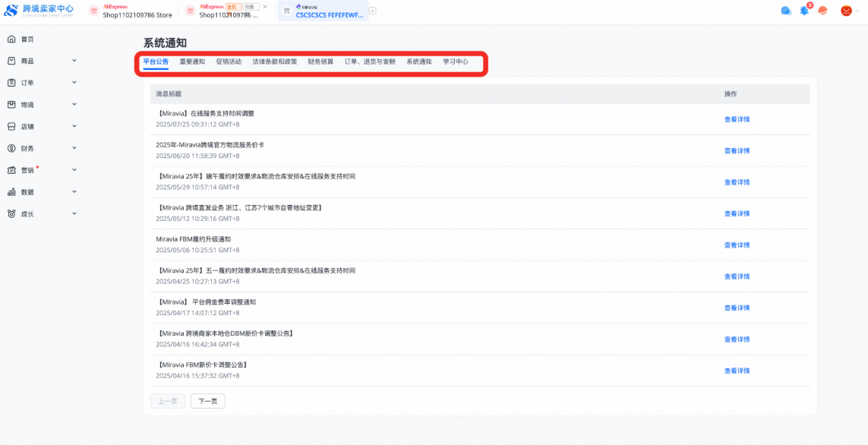Open 查看详情 for the online service adjustment notice

point(737,118)
